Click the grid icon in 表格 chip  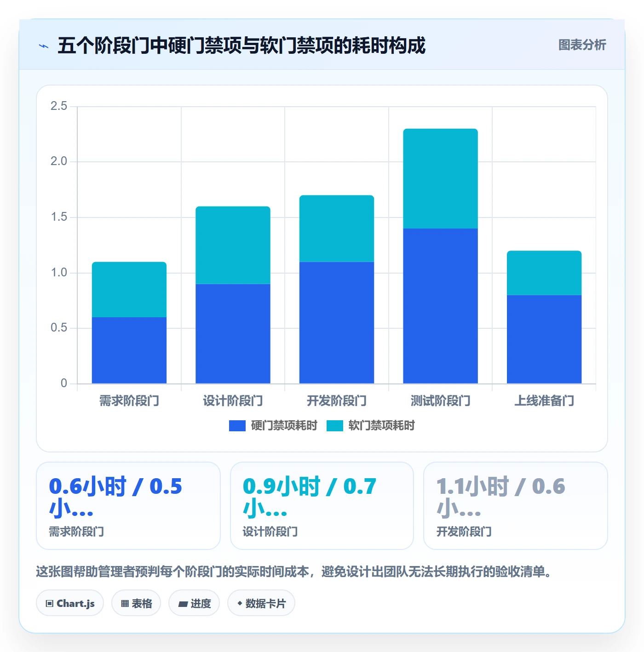(x=125, y=604)
